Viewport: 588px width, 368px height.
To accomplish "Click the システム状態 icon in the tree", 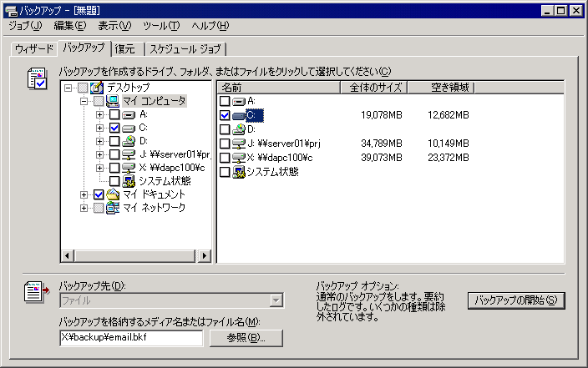I will (129, 181).
